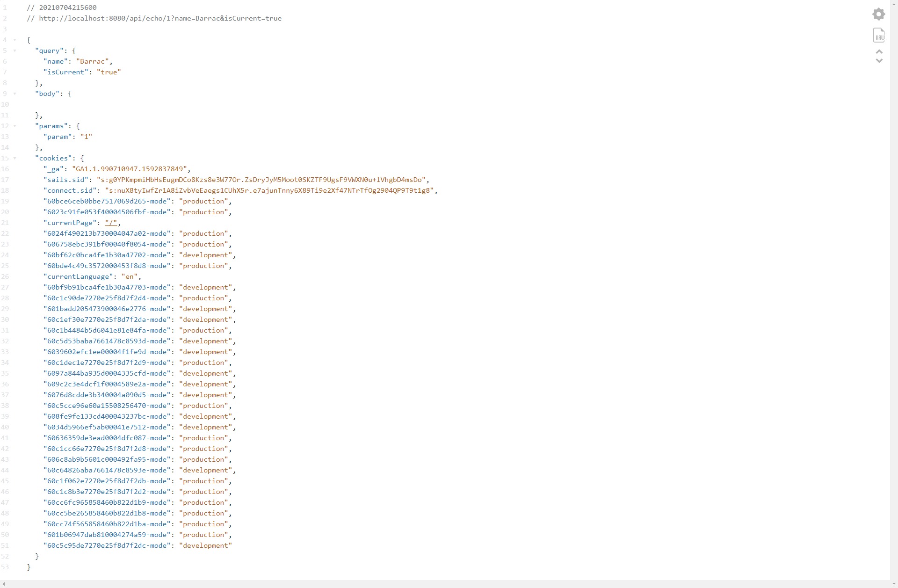Viewport: 898px width, 588px height.
Task: Click the "currentLanguage" key
Action: [x=78, y=276]
